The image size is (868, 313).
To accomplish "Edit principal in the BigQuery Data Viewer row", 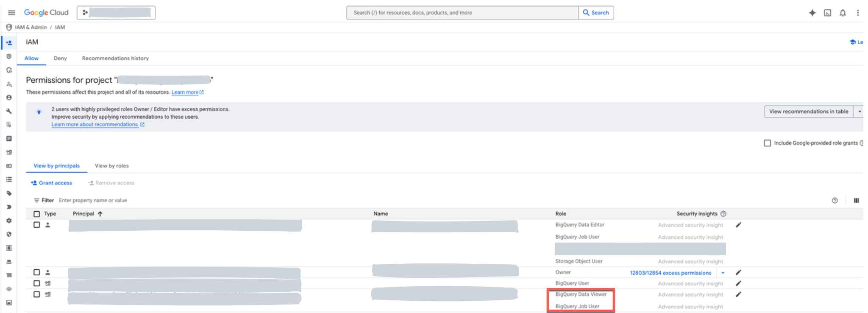I will click(x=738, y=294).
